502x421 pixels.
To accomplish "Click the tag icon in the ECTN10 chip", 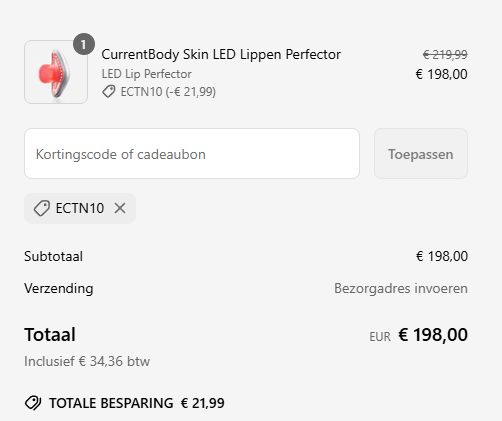I will coord(42,208).
